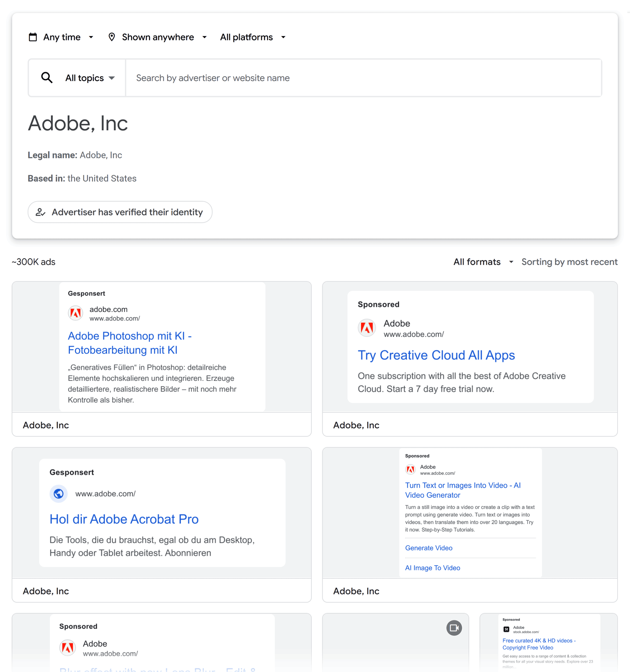
Task: Click the Adobe, Inc advertiser heading
Action: tap(78, 123)
